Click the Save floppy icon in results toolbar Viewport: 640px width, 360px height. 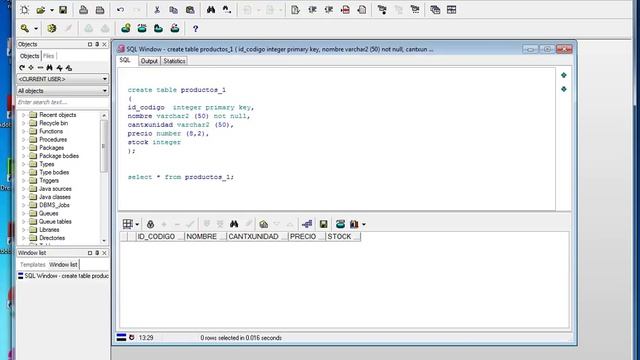[x=323, y=224]
